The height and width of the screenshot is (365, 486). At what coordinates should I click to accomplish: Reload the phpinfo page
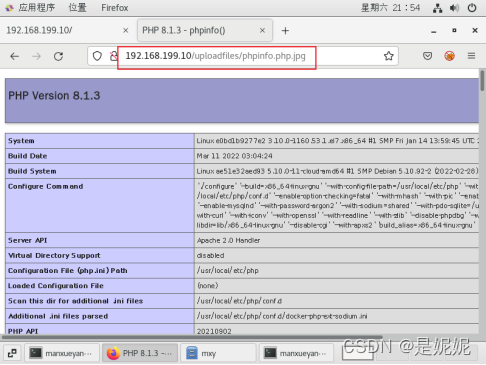tap(59, 56)
